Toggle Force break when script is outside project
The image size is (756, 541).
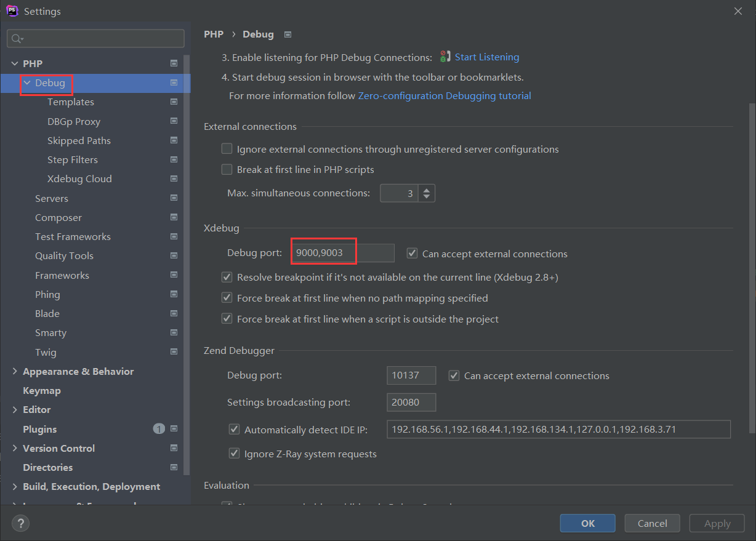pos(227,319)
